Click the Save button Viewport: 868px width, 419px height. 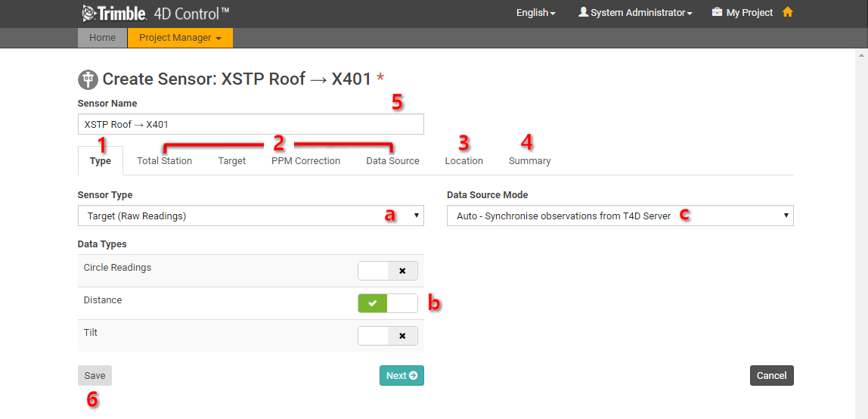95,376
